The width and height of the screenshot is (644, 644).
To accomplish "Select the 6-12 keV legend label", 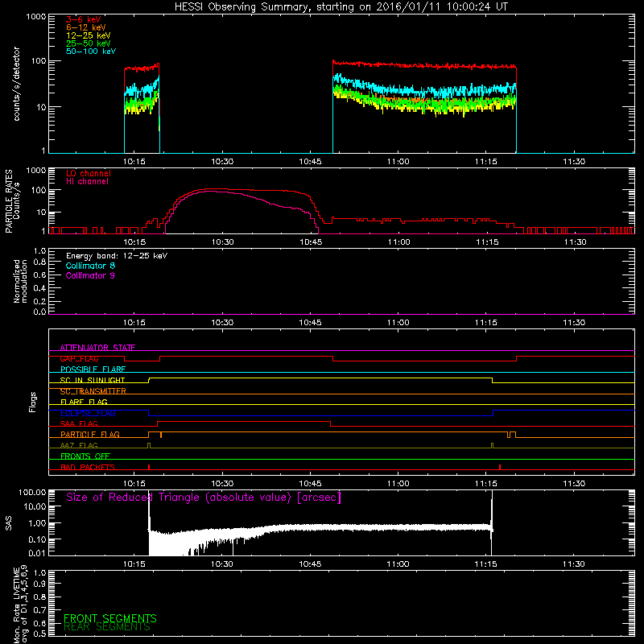I will 85,27.
